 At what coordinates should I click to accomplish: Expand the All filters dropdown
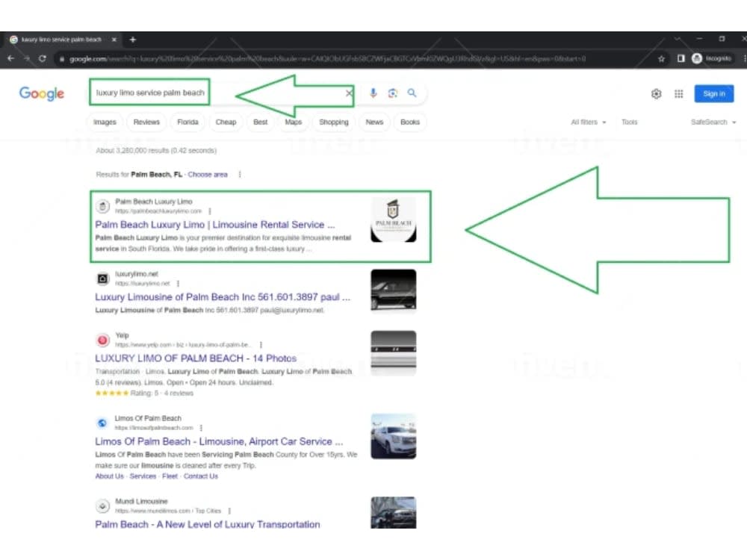click(x=589, y=122)
